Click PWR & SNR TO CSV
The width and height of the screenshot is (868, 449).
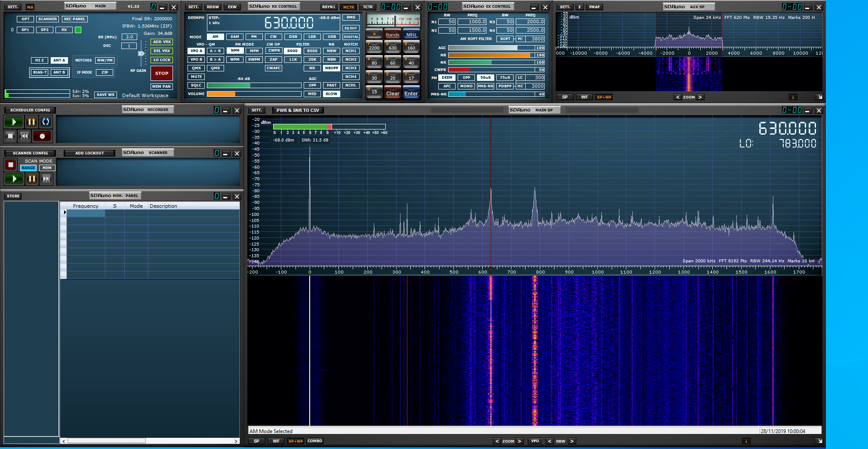298,111
